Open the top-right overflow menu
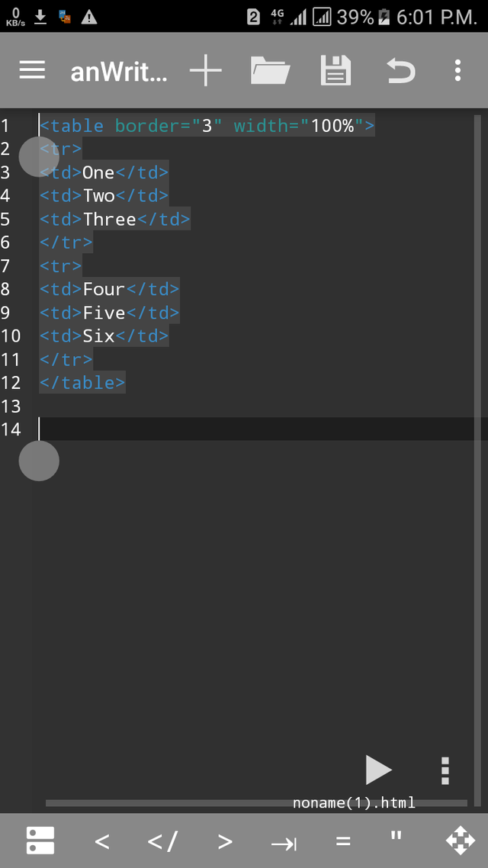This screenshot has width=488, height=868. [457, 71]
